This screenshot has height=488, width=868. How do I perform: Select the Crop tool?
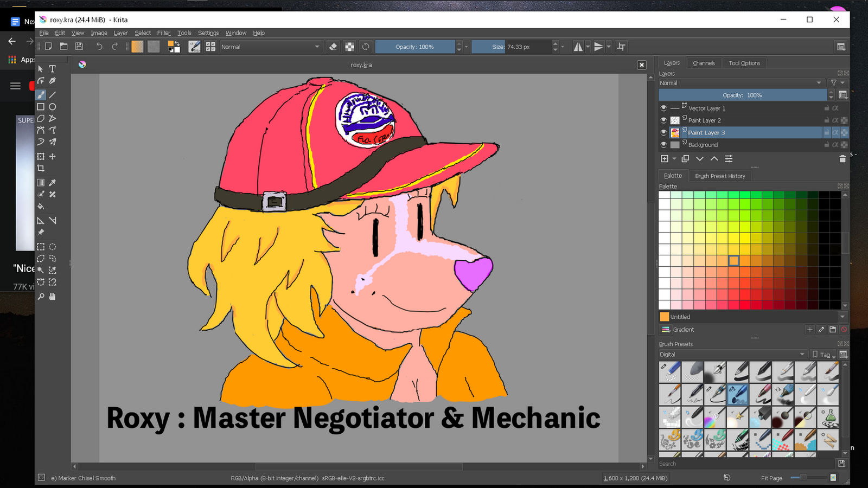tap(41, 169)
